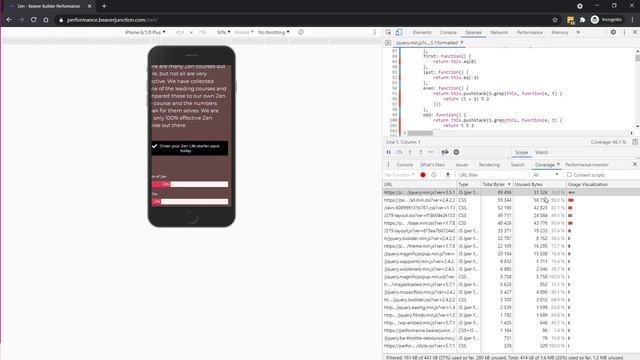The width and height of the screenshot is (640, 360).
Task: Open Incognito profile indicator
Action: click(607, 20)
